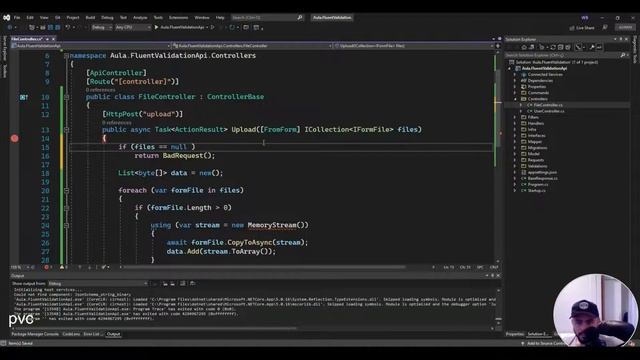Screen dimensions: 640x360
Task: Open the Project menu
Action: [73, 18]
